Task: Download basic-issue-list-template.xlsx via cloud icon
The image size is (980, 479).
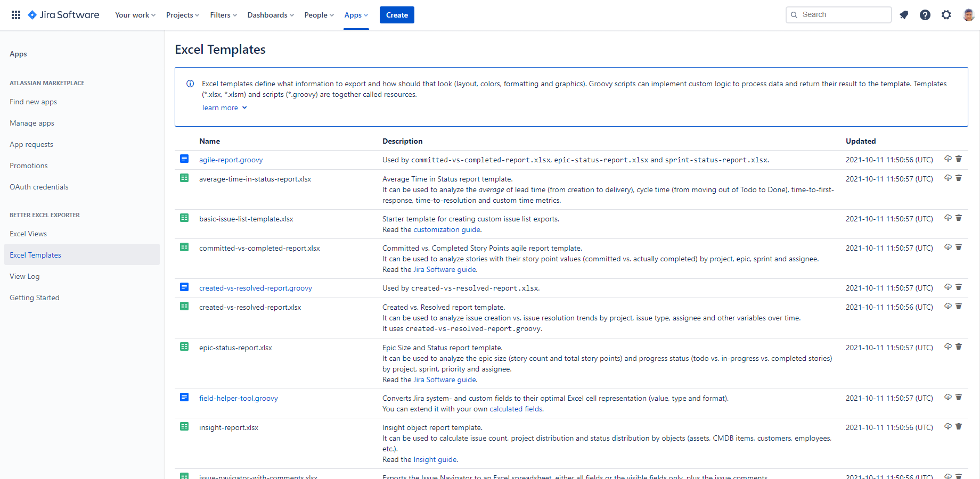Action: [948, 218]
